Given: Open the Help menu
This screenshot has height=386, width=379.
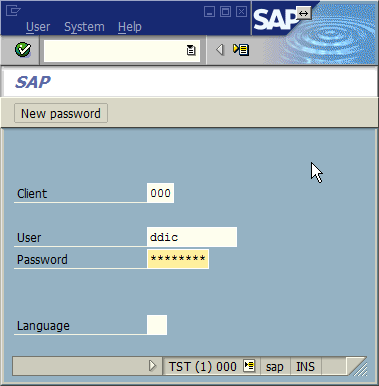Looking at the screenshot, I should click(130, 27).
